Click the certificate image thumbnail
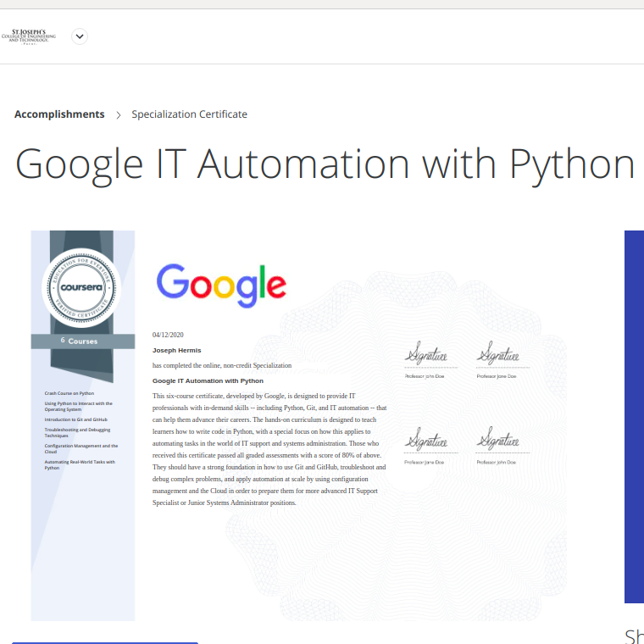644x644 pixels. tap(299, 425)
